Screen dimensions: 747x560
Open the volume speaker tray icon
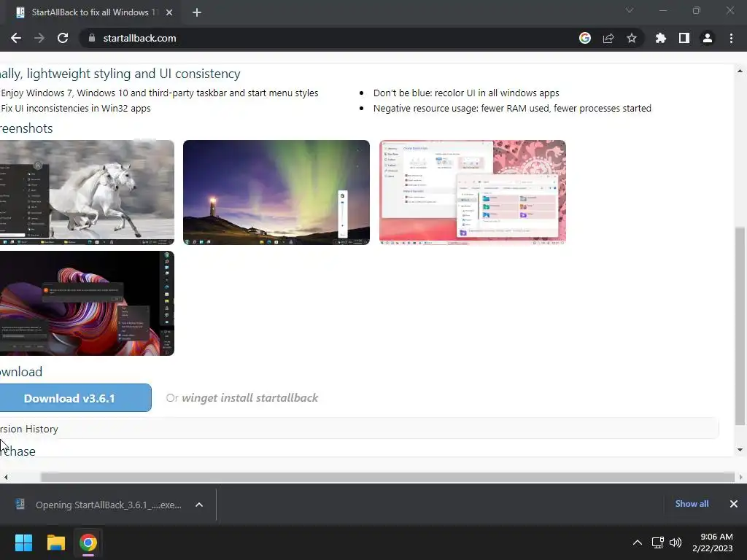point(676,542)
